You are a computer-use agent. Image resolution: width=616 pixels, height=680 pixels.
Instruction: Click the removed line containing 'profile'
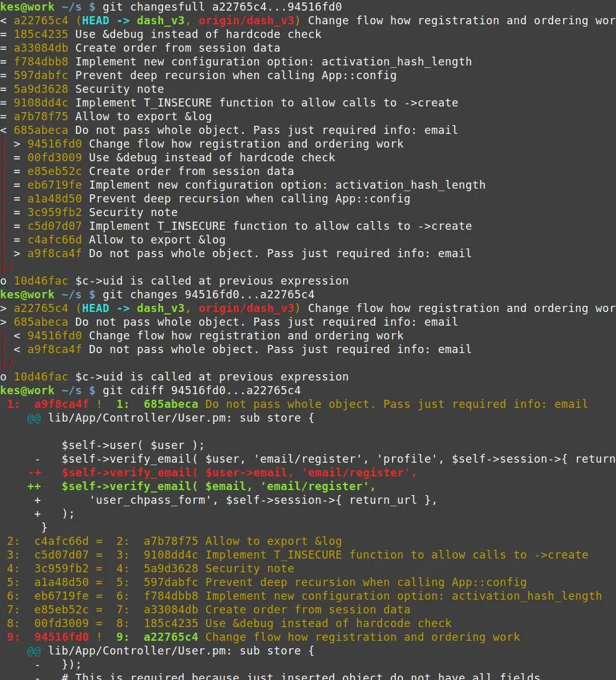tap(325, 460)
